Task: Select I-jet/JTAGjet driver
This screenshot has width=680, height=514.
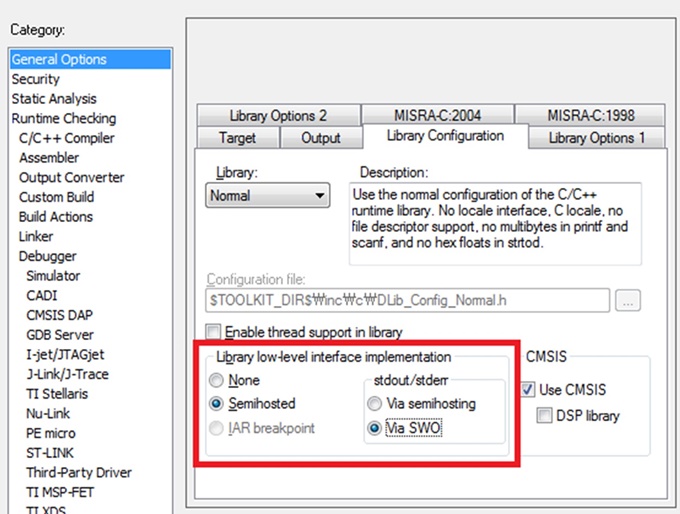Action: 65,354
